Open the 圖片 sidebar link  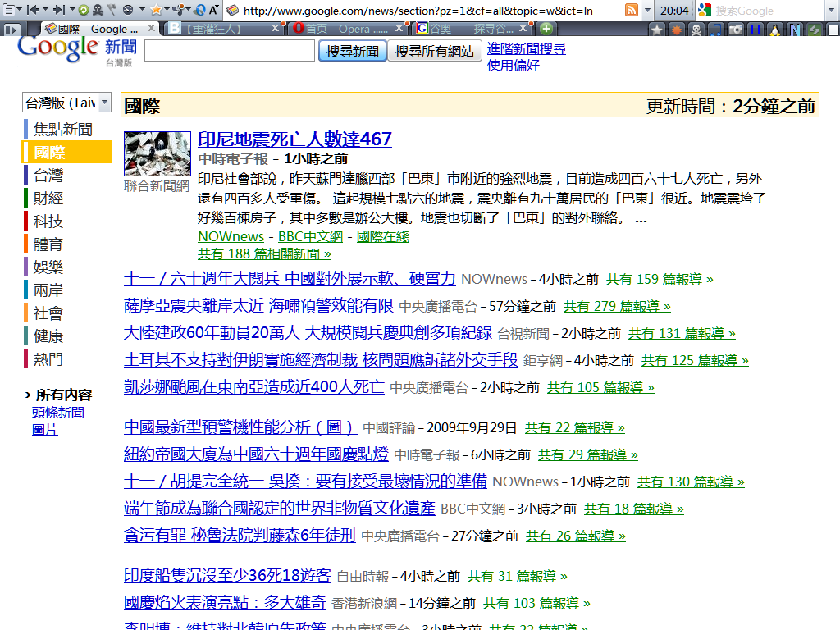pos(45,430)
